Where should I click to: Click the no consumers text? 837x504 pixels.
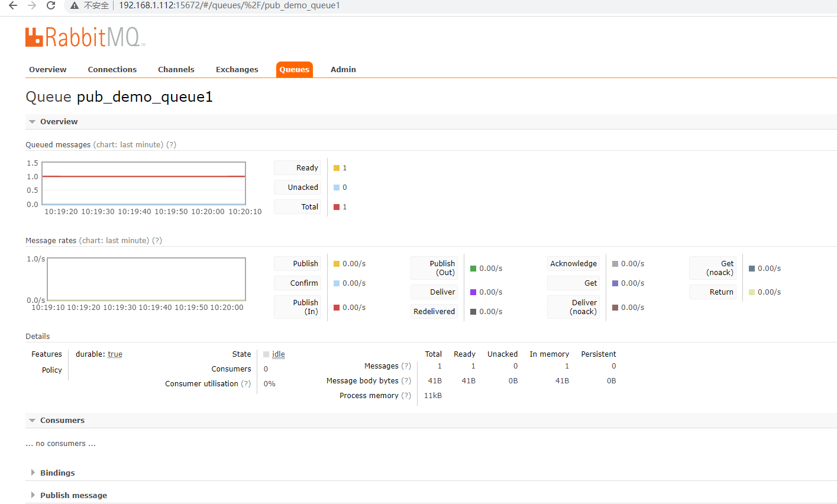[60, 444]
